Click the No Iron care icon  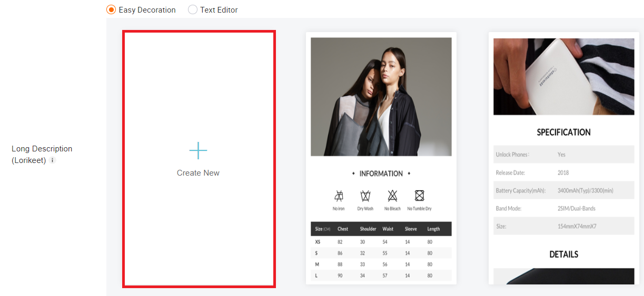click(x=339, y=196)
